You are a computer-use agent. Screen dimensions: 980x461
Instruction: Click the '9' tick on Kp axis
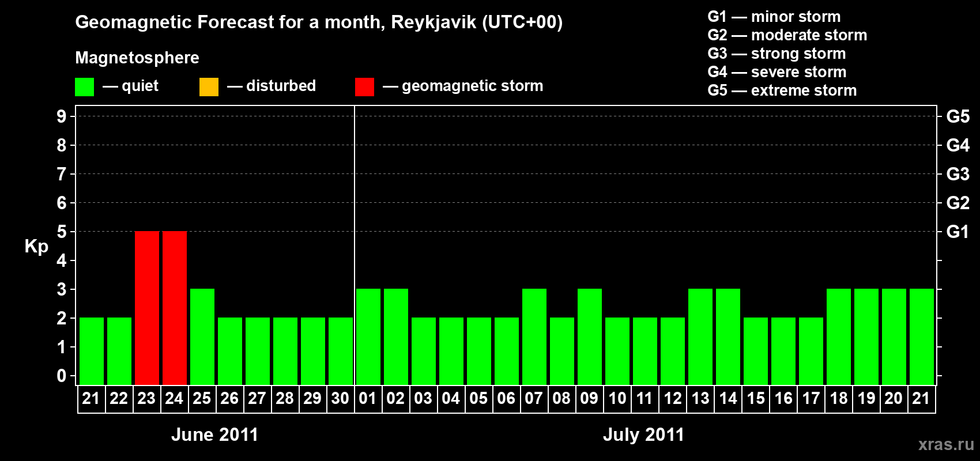[x=62, y=116]
